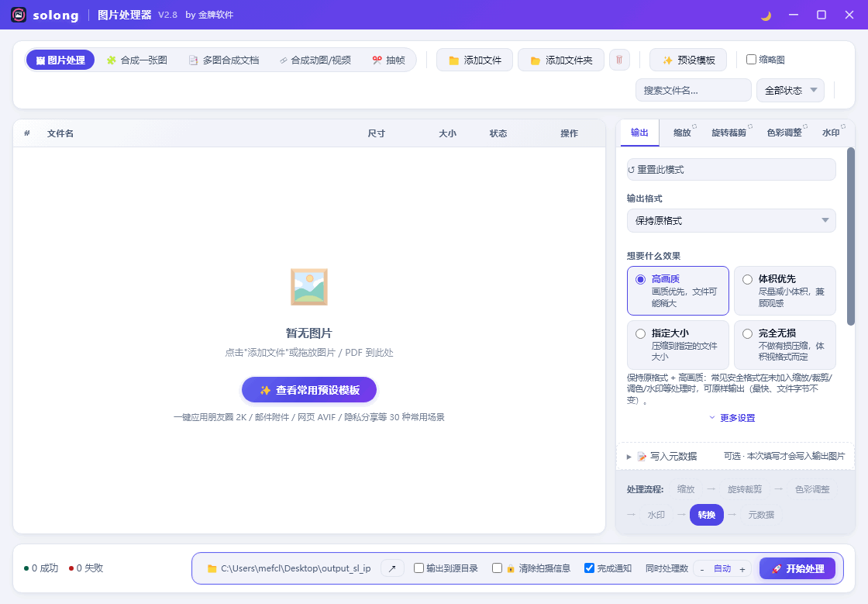Click the 添加文件夹 button
Viewport: 868px width, 604px height.
561,60
